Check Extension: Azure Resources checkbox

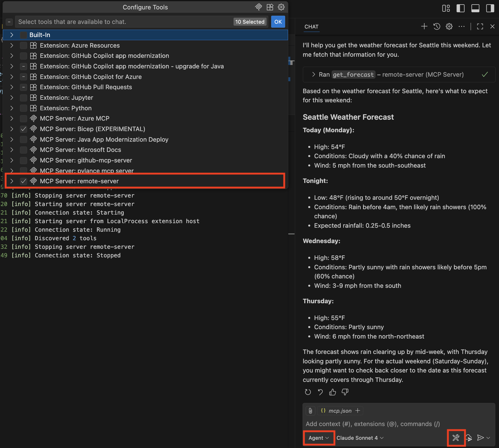[x=23, y=45]
